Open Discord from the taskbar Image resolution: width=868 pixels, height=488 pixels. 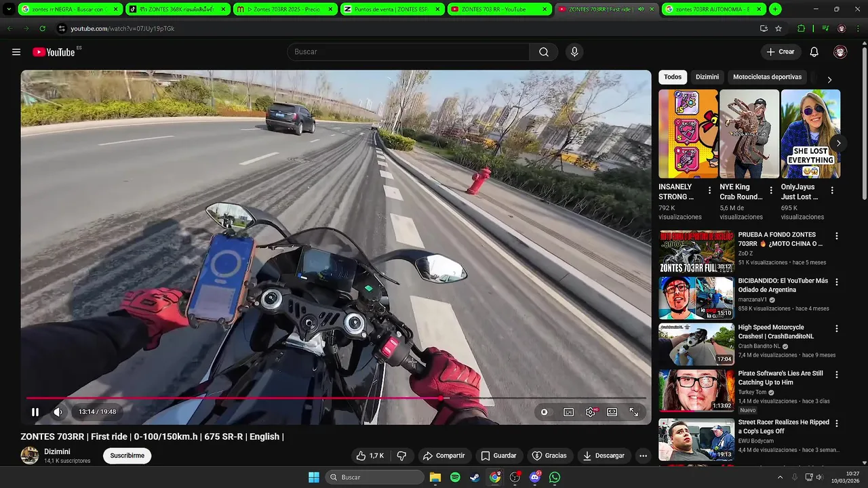(x=535, y=477)
